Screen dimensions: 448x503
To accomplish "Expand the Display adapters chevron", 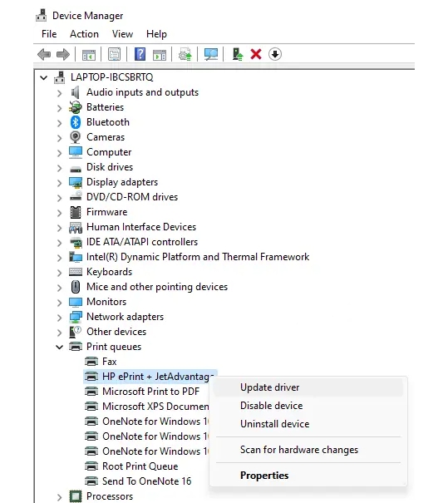I will click(59, 183).
